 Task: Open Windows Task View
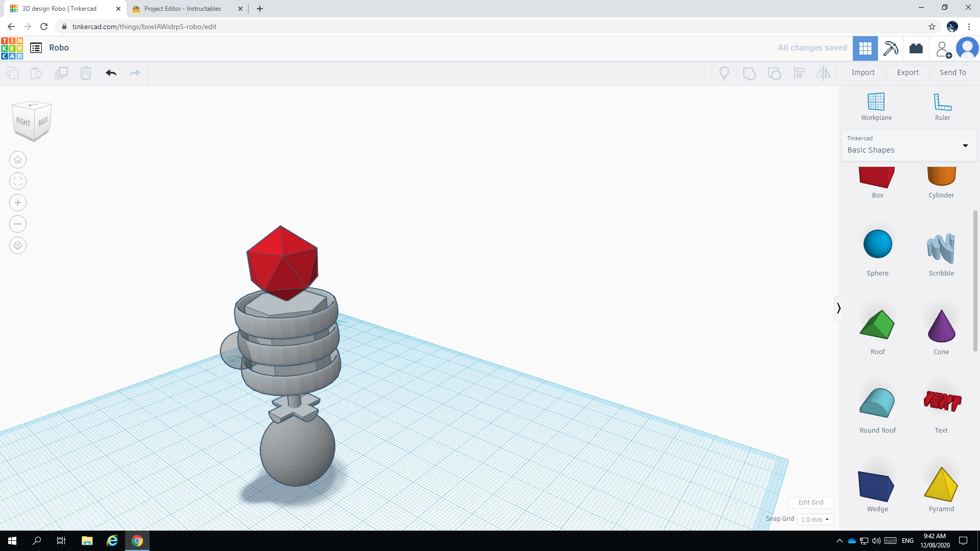point(61,541)
